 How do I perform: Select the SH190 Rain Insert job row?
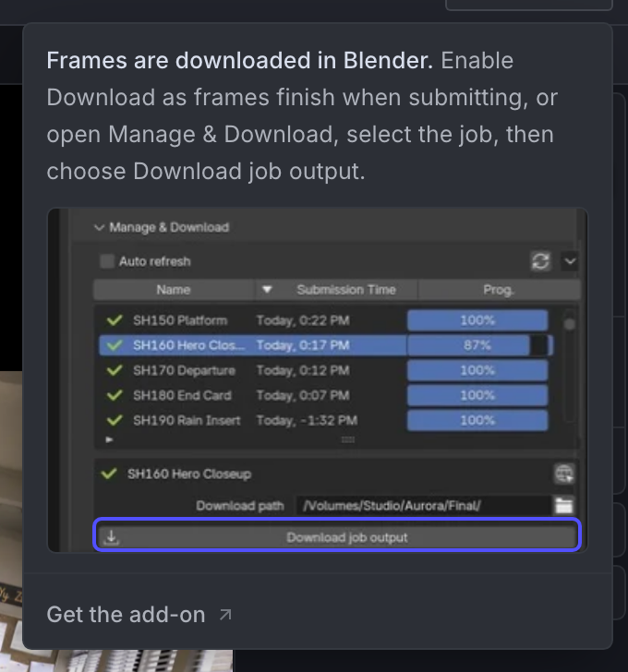point(327,420)
